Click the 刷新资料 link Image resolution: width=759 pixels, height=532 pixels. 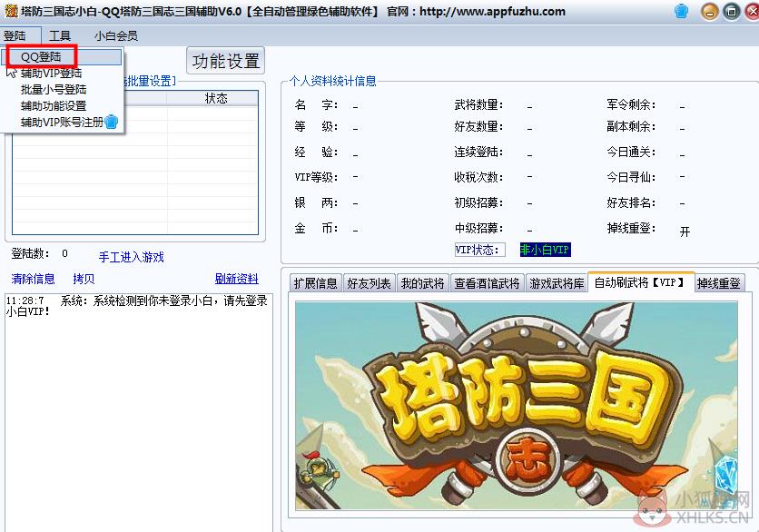click(237, 279)
